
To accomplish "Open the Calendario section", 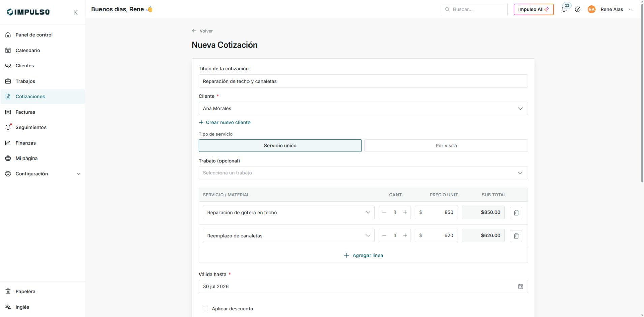I will [x=43, y=50].
